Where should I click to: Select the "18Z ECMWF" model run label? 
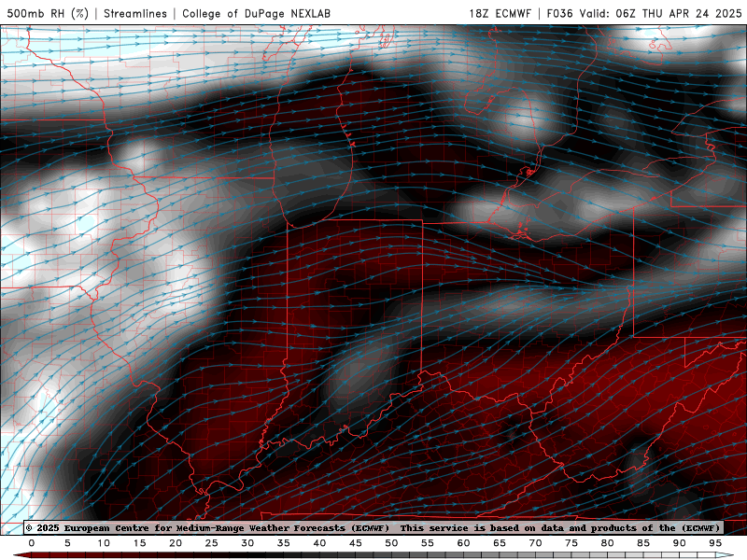pyautogui.click(x=500, y=13)
